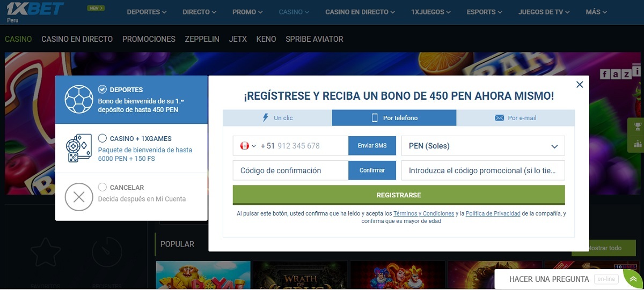Choose the Cancelar bonus radio option
The width and height of the screenshot is (644, 290).
[103, 187]
